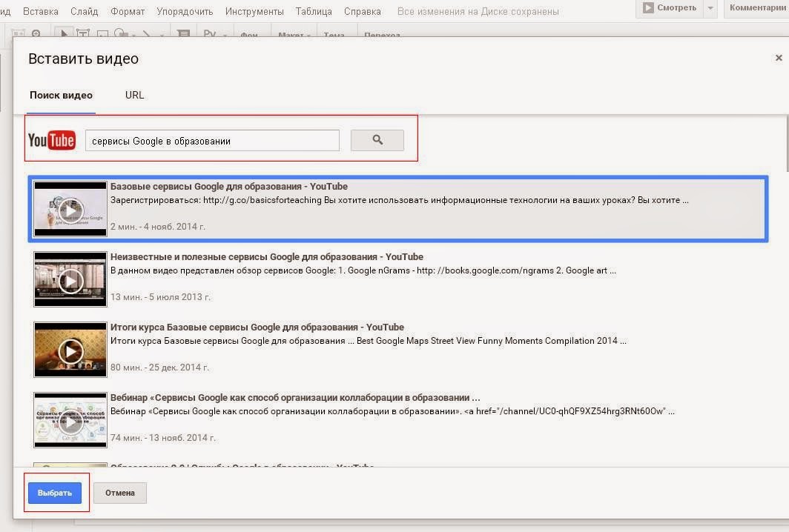The height and width of the screenshot is (532, 789).
Task: Click the '13 мин. - 5 июля 2013 г.' line
Action: 160,297
